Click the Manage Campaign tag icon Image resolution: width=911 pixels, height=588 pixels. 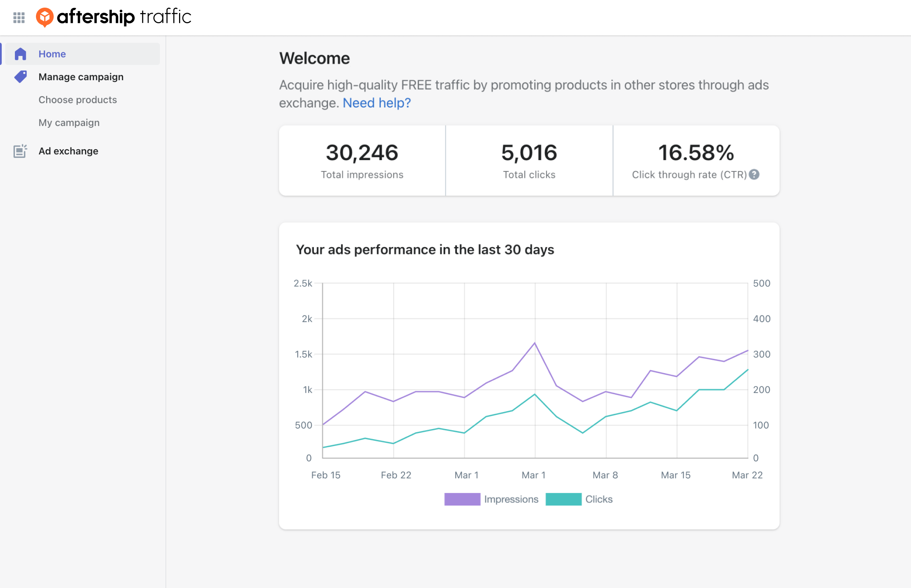point(21,76)
